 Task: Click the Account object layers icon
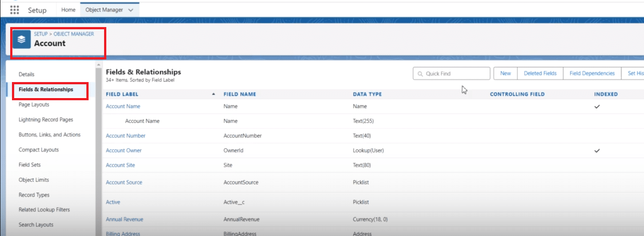[x=22, y=39]
